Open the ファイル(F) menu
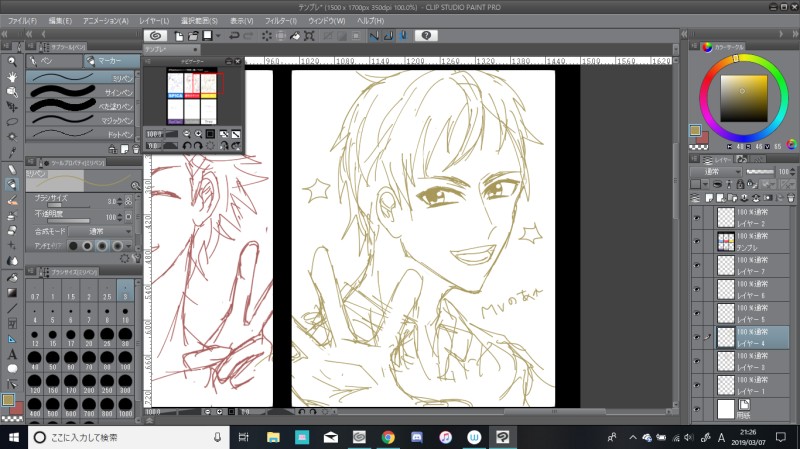 click(22, 21)
